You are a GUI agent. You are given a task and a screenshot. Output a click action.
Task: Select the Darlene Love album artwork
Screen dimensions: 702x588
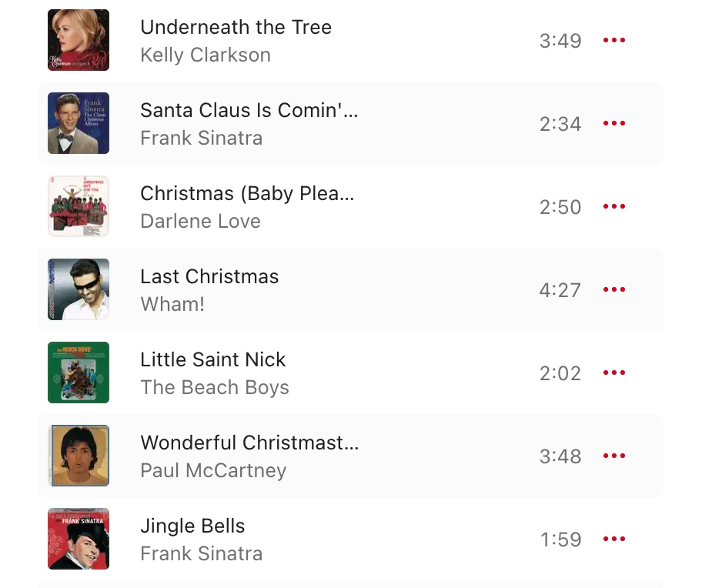click(x=79, y=206)
